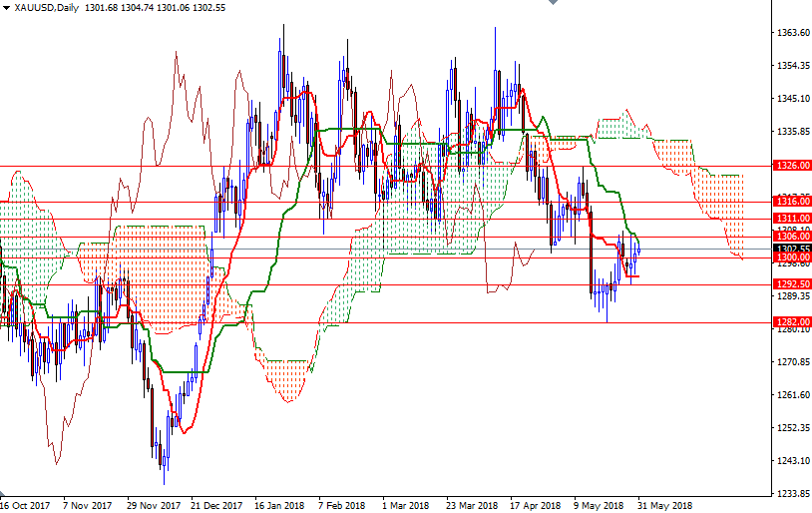Select the 1300.00 red price level label
Screen dimensions: 812x513
[x=791, y=257]
